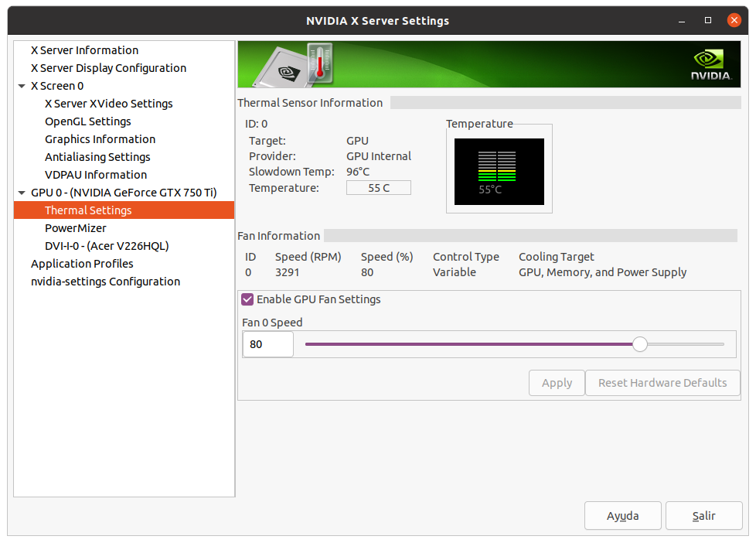
Task: Maximize the NVIDIA X Server Settings window
Action: (708, 20)
